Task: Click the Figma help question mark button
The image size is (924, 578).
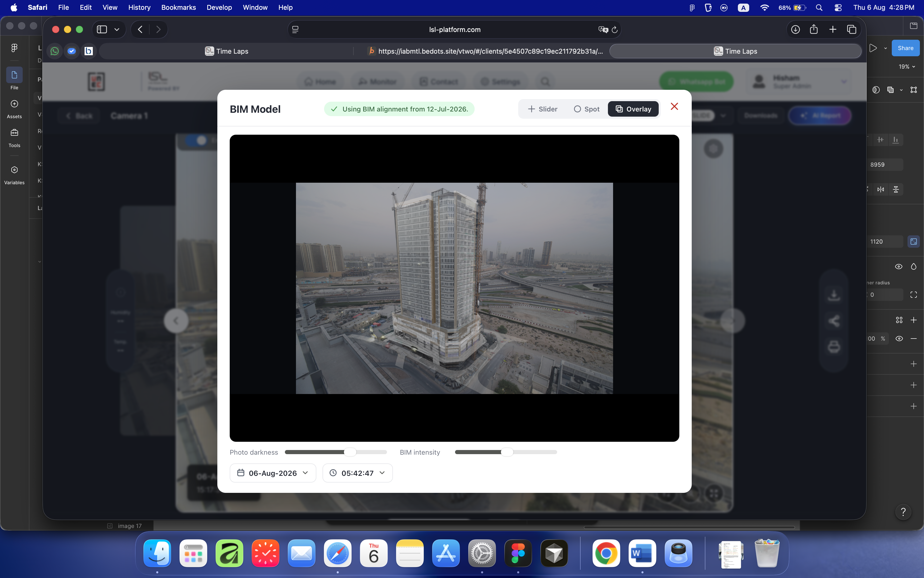Action: 903,512
